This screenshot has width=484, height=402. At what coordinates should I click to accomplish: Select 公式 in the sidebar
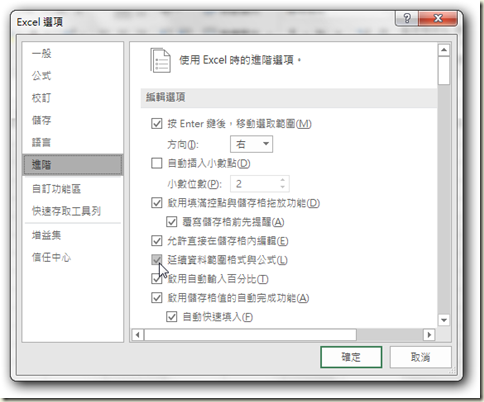(x=41, y=76)
